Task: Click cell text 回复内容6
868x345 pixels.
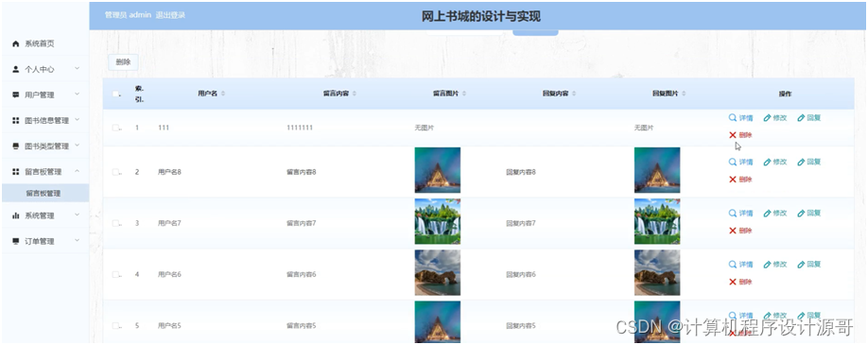Action: click(521, 275)
